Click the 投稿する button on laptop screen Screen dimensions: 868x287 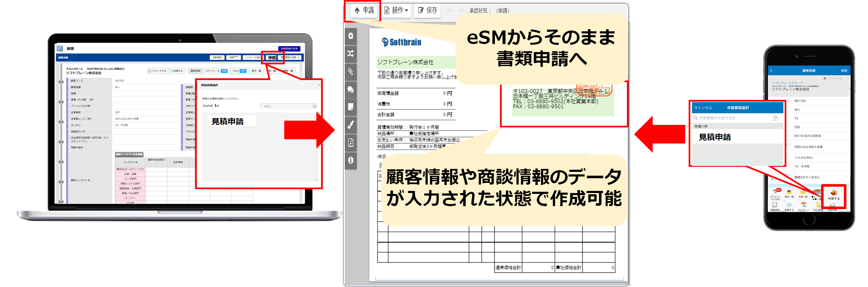pos(176,71)
